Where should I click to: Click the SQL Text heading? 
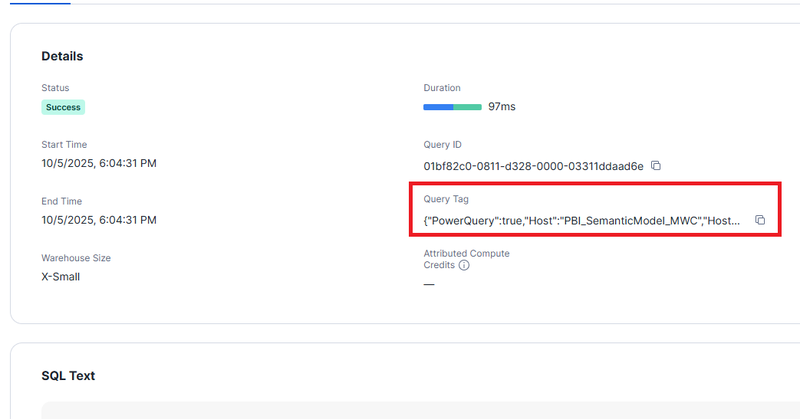pyautogui.click(x=68, y=376)
